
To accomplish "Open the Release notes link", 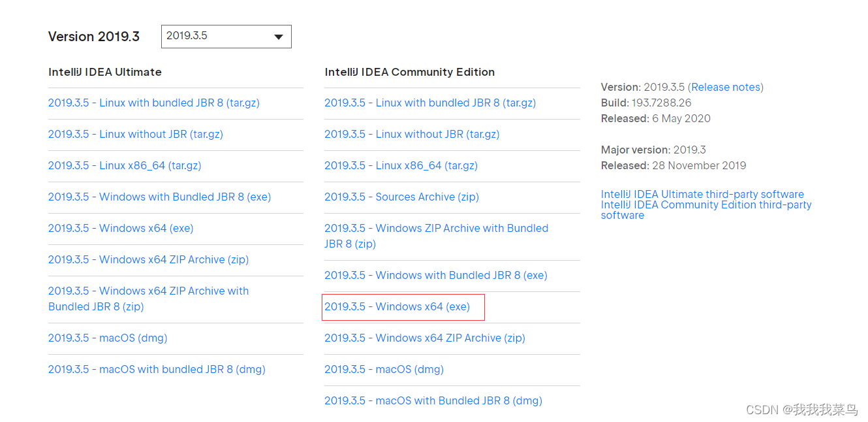I will [726, 87].
